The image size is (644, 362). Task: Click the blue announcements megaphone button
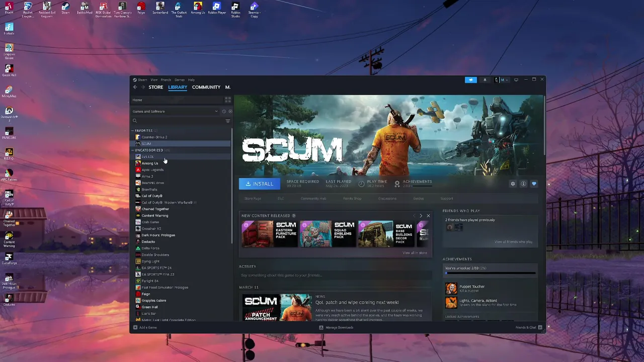click(x=470, y=80)
